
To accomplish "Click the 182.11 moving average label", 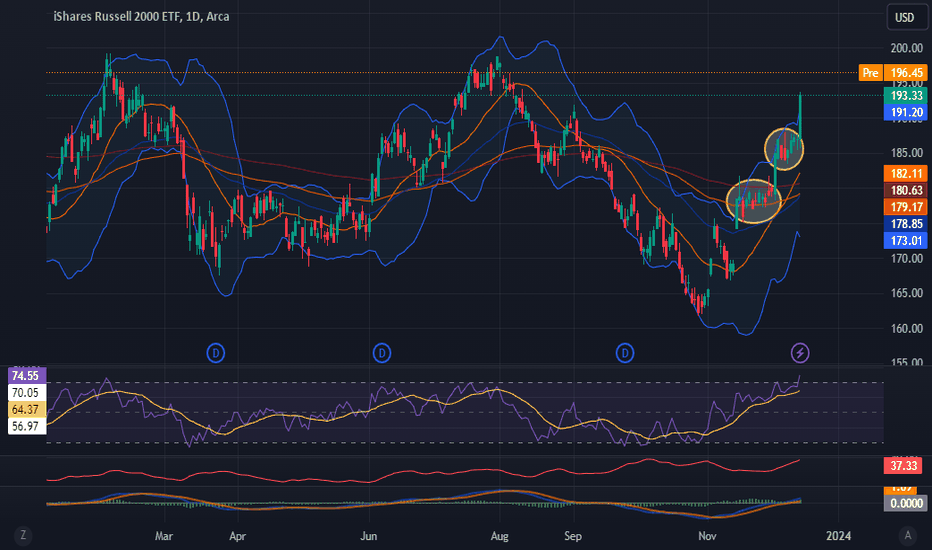I will pos(905,174).
